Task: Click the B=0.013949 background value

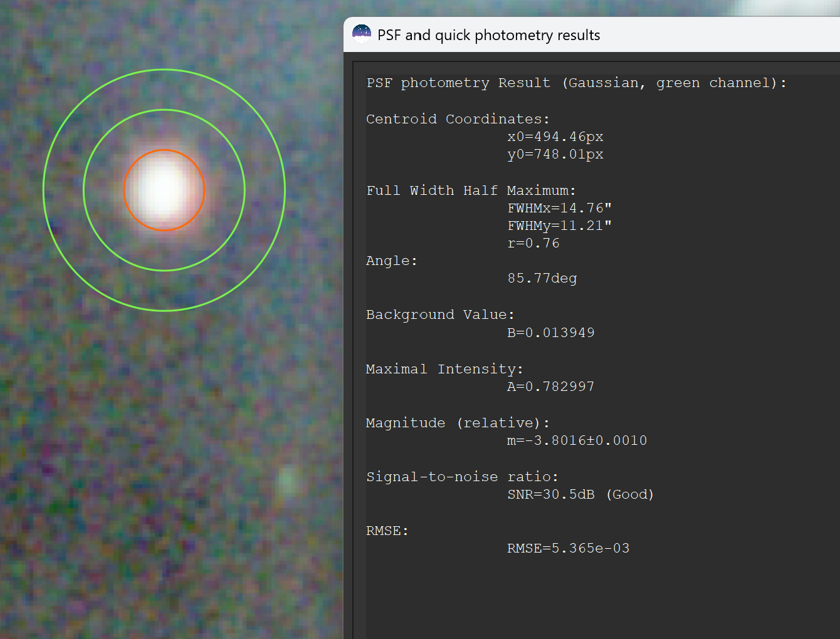Action: coord(550,333)
